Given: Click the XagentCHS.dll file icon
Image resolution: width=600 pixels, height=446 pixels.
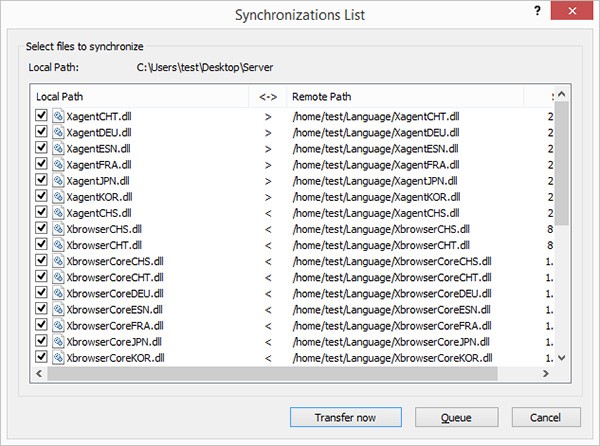Looking at the screenshot, I should point(57,212).
